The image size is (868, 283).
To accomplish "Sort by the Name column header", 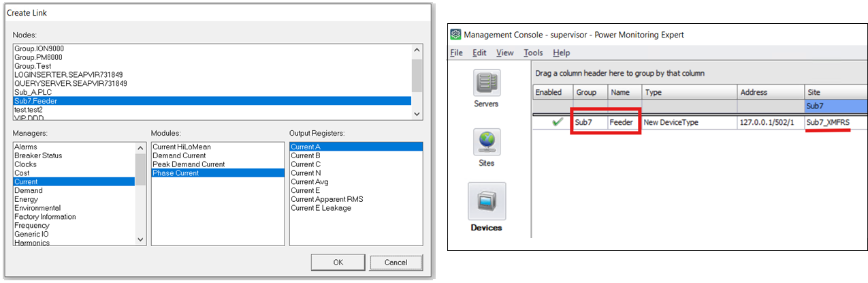I will click(x=624, y=92).
